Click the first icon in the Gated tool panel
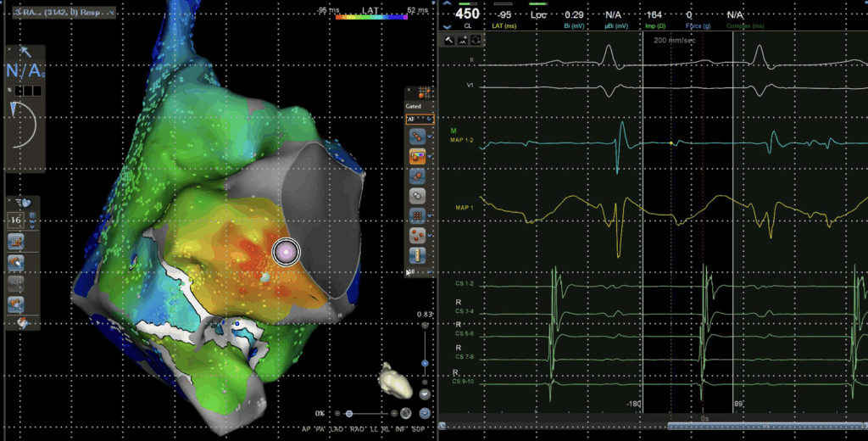The image size is (868, 441). 418,136
